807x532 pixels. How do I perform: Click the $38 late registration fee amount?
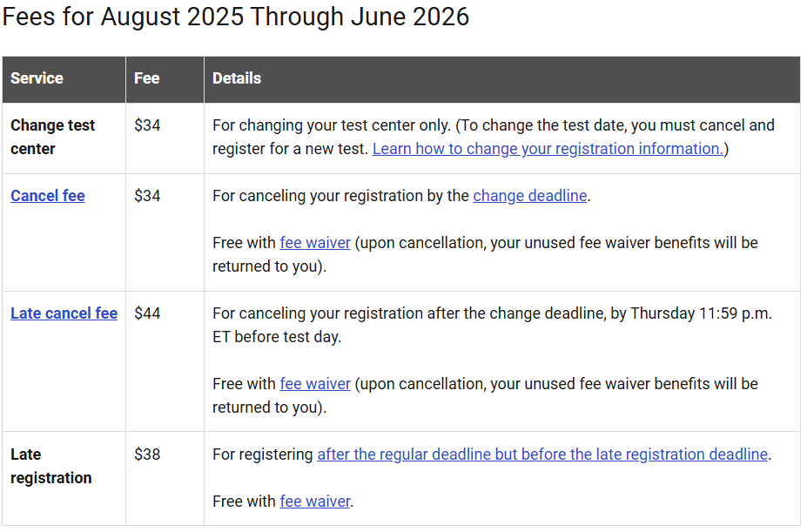148,455
